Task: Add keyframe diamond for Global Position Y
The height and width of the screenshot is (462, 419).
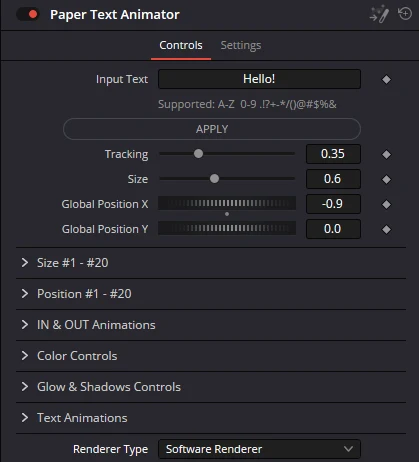Action: point(386,229)
